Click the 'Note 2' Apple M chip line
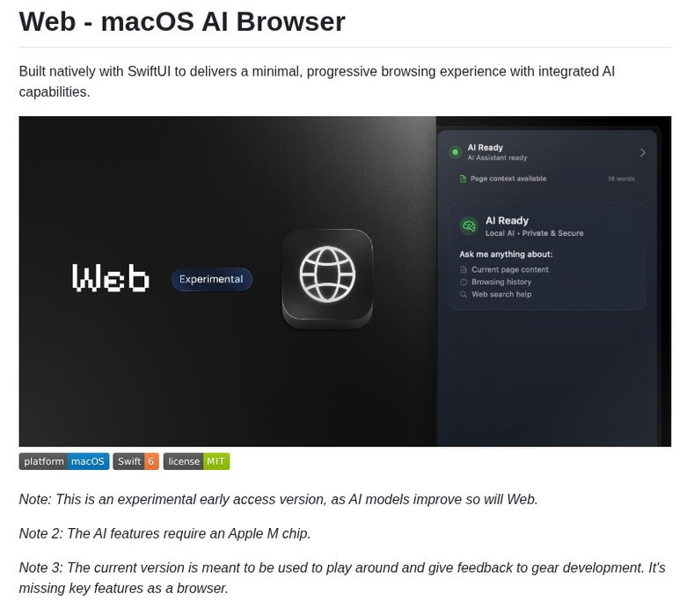Screen dimensions: 687x616 tap(164, 533)
